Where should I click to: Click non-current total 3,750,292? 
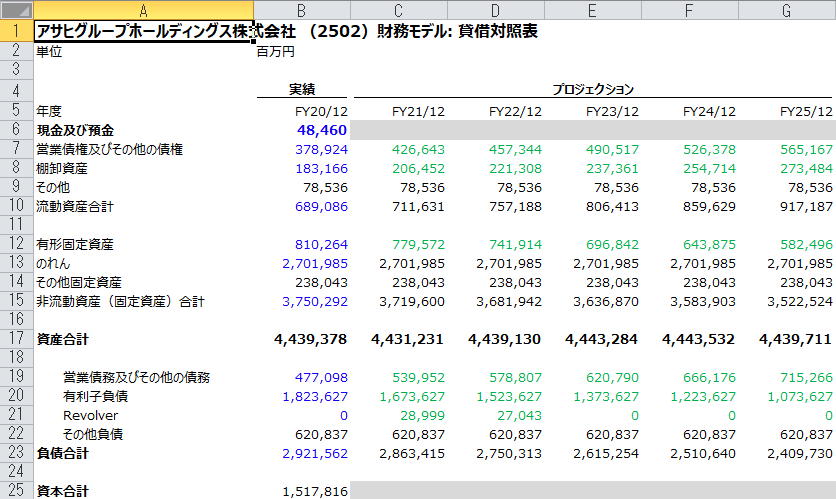coord(315,302)
